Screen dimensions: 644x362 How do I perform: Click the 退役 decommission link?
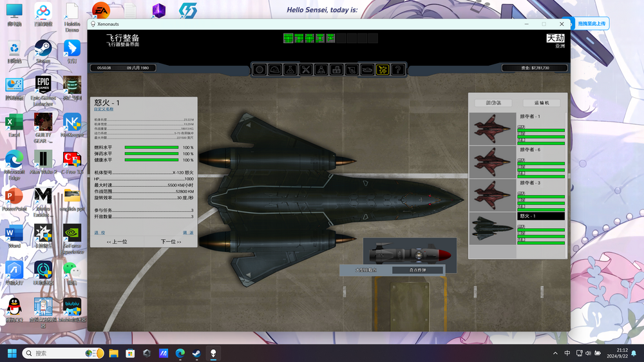99,233
